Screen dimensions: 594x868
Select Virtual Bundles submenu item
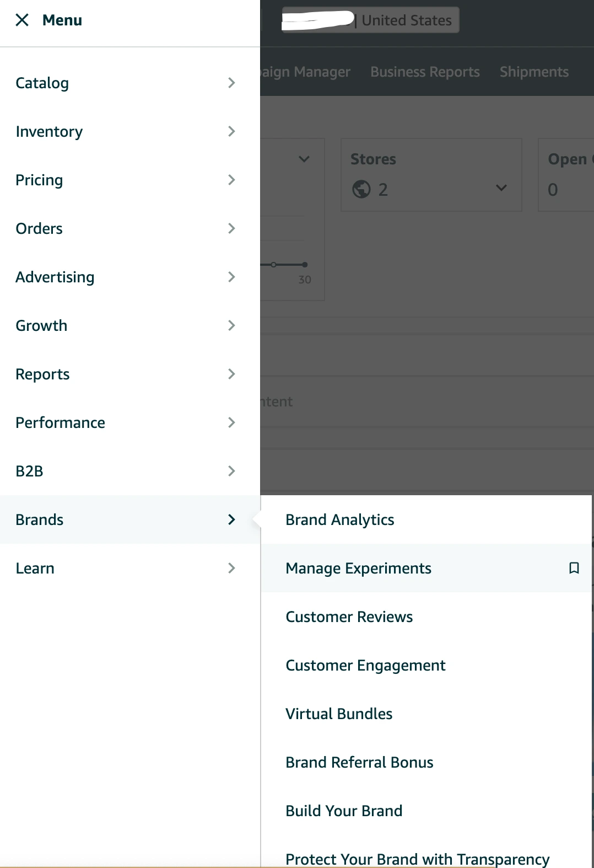point(339,714)
